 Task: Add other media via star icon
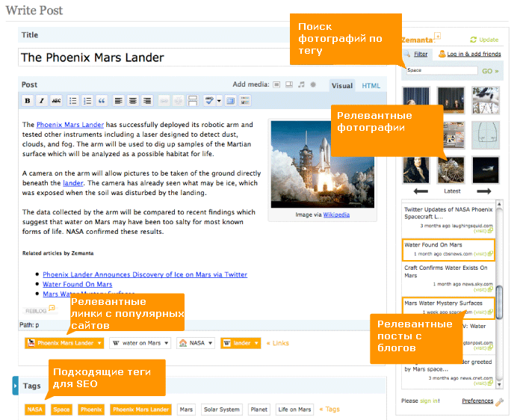pyautogui.click(x=313, y=84)
